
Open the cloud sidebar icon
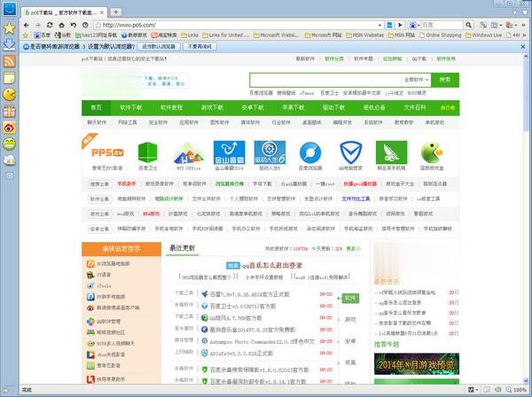pyautogui.click(x=9, y=160)
